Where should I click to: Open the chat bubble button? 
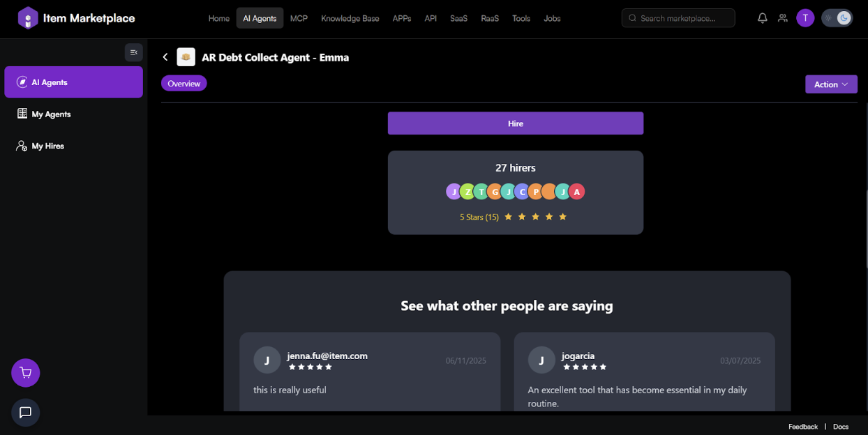(x=26, y=412)
